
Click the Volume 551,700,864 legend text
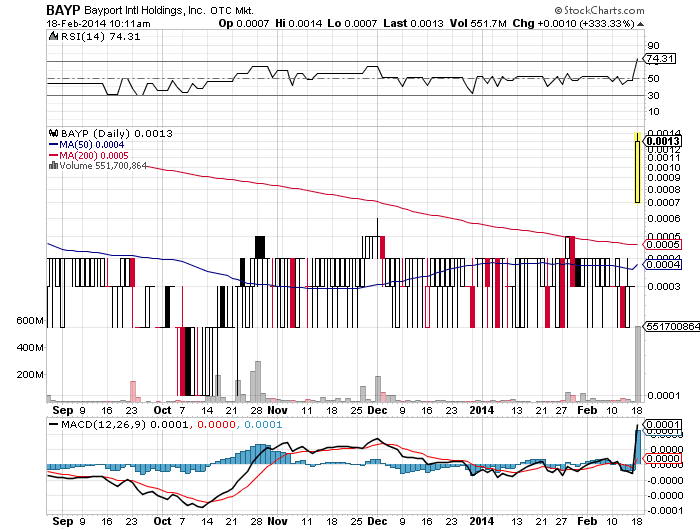(x=103, y=166)
